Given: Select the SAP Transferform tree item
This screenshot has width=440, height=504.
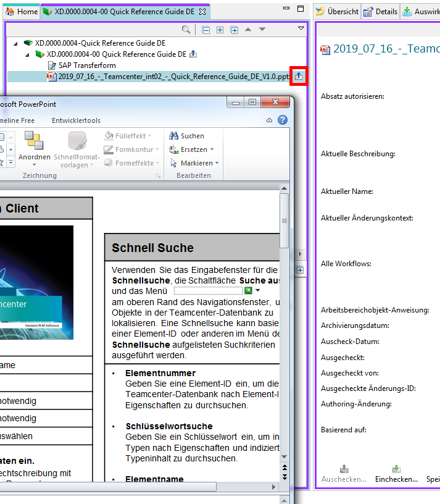Looking at the screenshot, I should (x=86, y=65).
